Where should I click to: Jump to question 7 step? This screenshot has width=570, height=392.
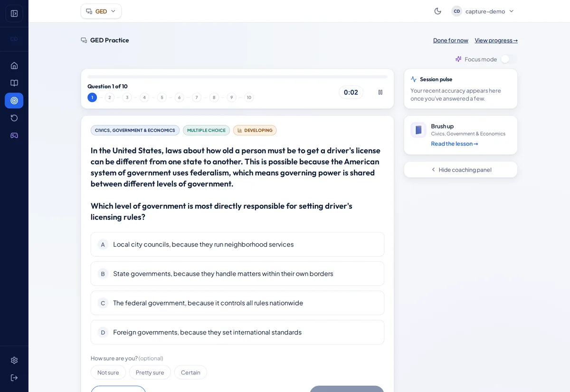(x=197, y=97)
